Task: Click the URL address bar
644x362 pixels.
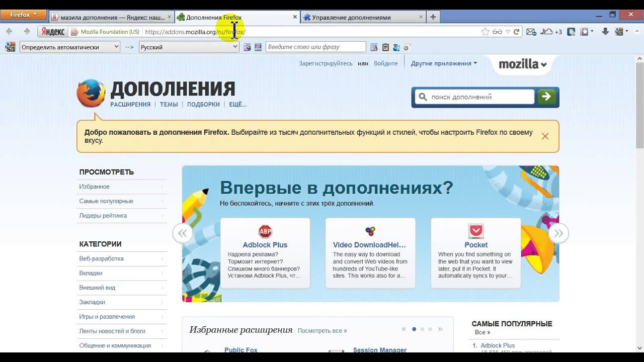Action: pyautogui.click(x=311, y=32)
